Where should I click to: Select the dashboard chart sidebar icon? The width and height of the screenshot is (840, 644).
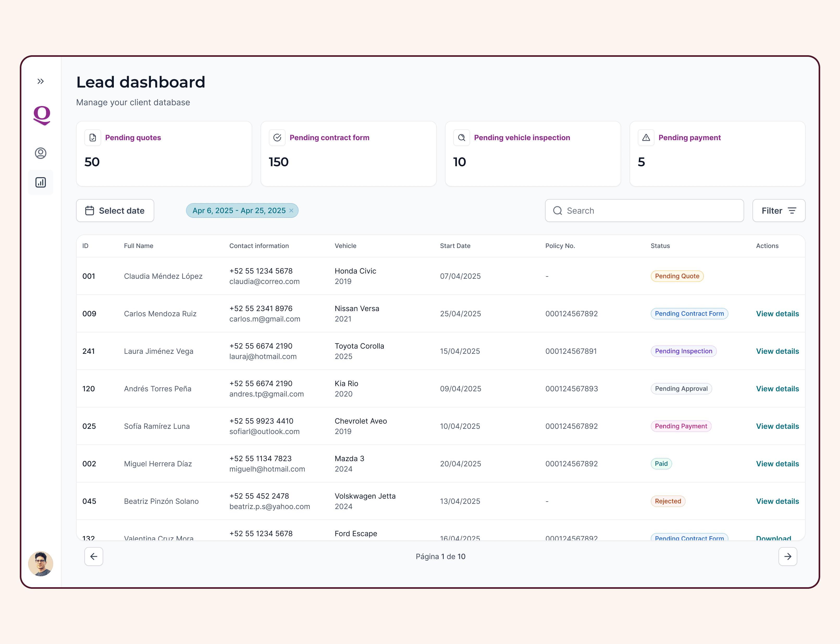41,182
